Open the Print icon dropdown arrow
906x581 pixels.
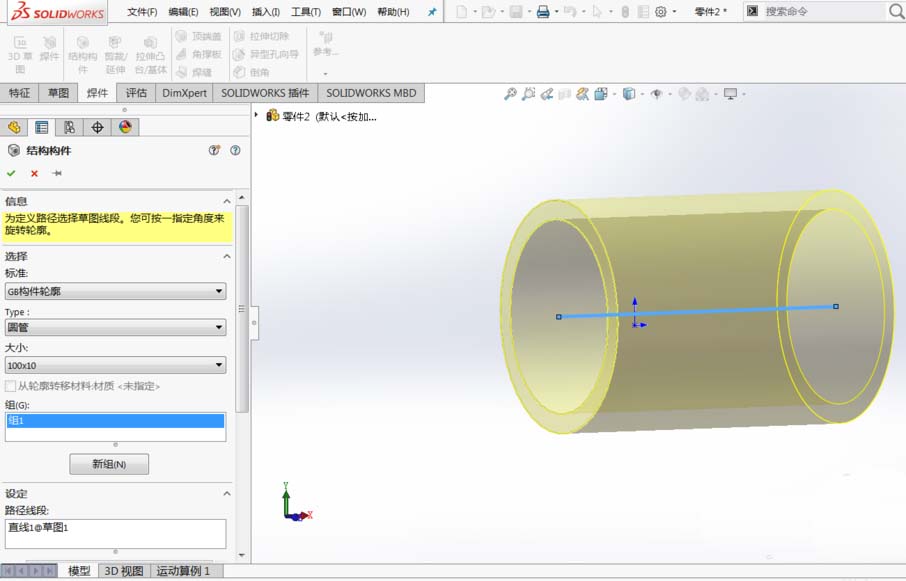556,12
